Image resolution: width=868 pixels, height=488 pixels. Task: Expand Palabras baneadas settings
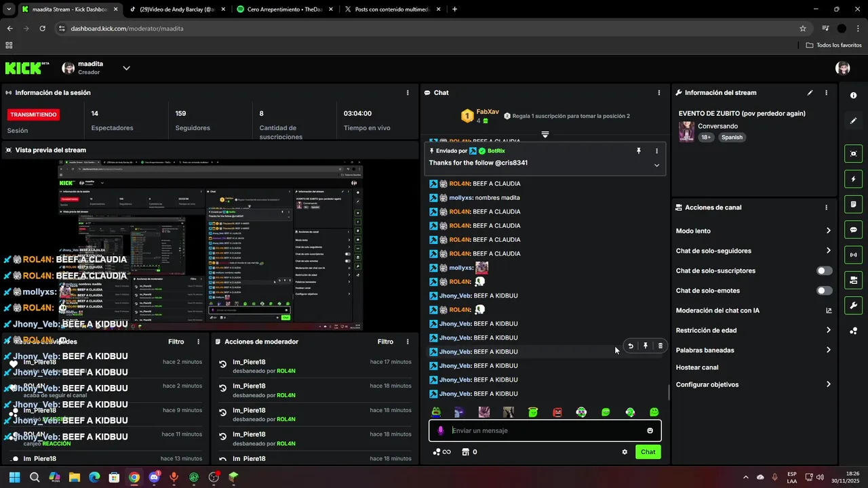click(x=828, y=350)
